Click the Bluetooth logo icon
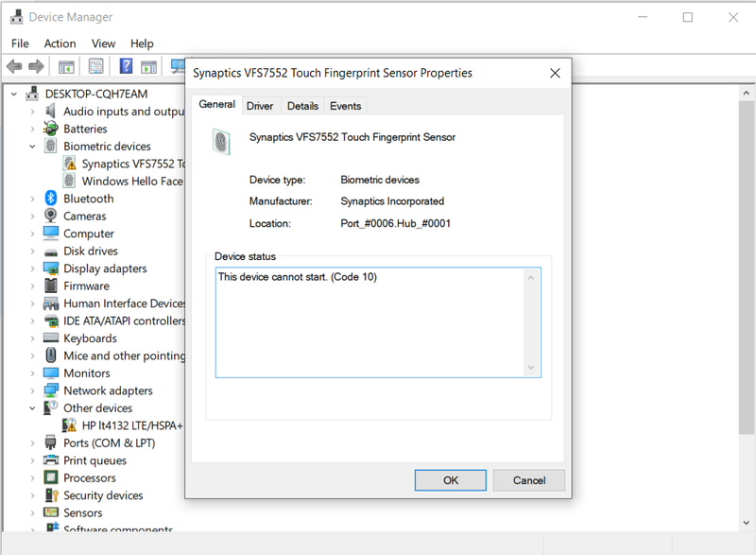 51,199
